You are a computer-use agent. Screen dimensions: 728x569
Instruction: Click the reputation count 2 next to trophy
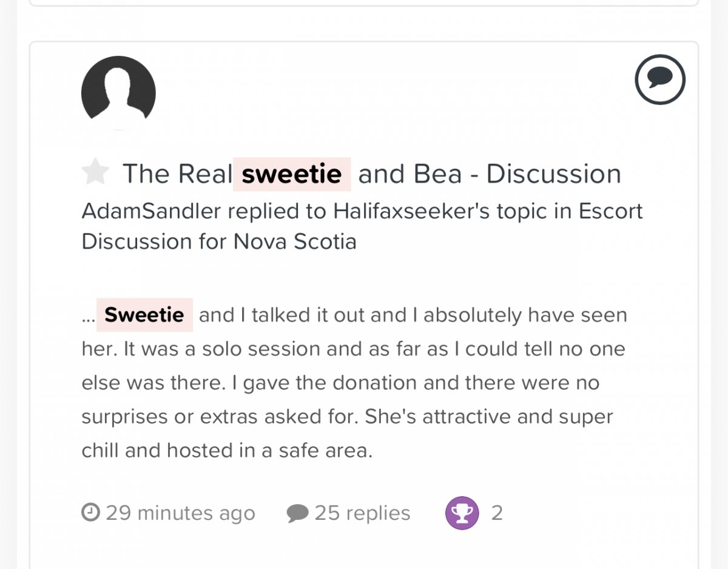497,513
